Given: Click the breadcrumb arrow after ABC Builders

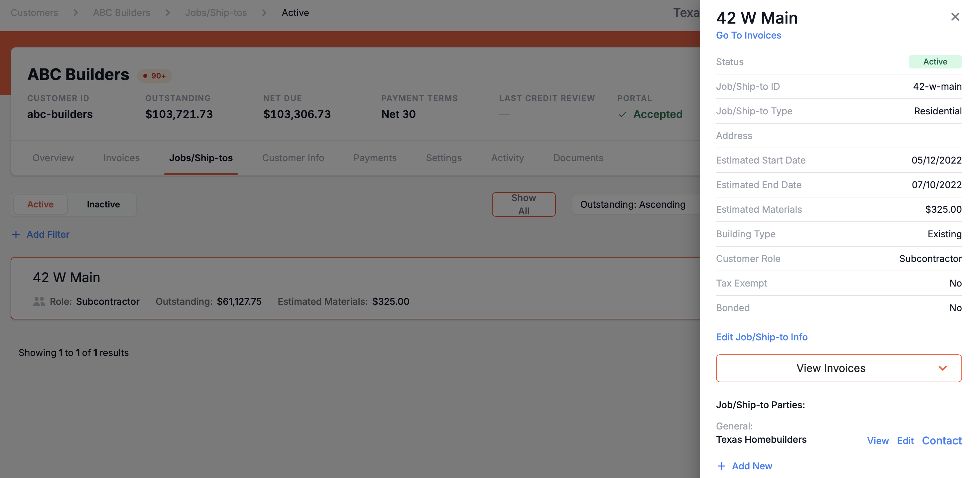Looking at the screenshot, I should point(168,13).
